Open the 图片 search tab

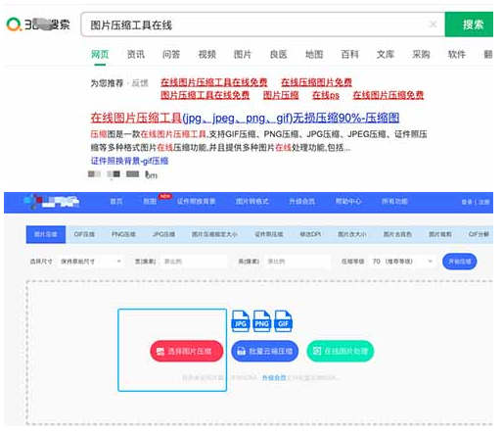click(x=243, y=54)
